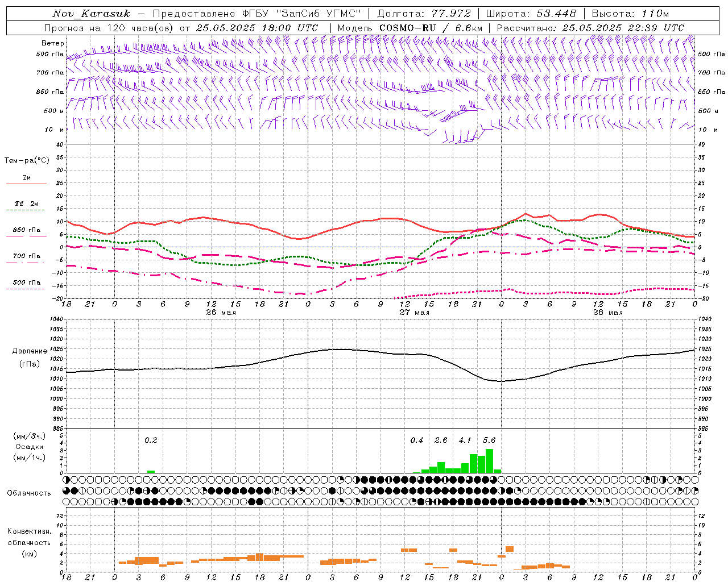Click the 'Ветер' wind panel label
This screenshot has height=582, width=728.
coord(52,43)
